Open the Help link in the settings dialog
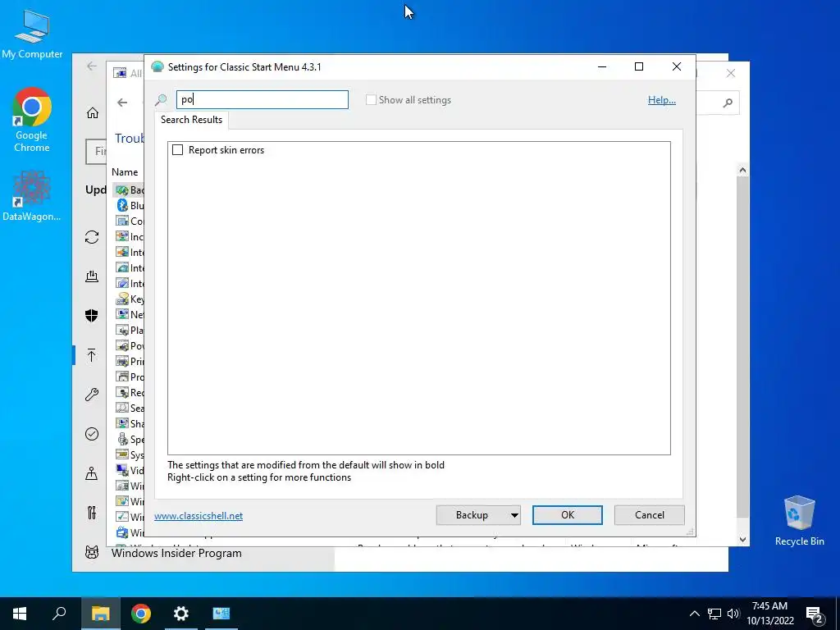The image size is (840, 630). point(662,99)
